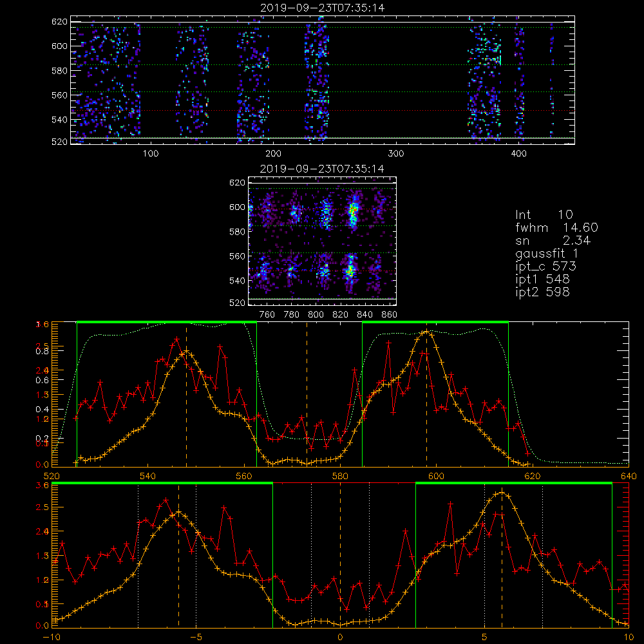The height and width of the screenshot is (644, 644).
Task: Click y-axis label 580 on the middle image
Action: tap(238, 232)
